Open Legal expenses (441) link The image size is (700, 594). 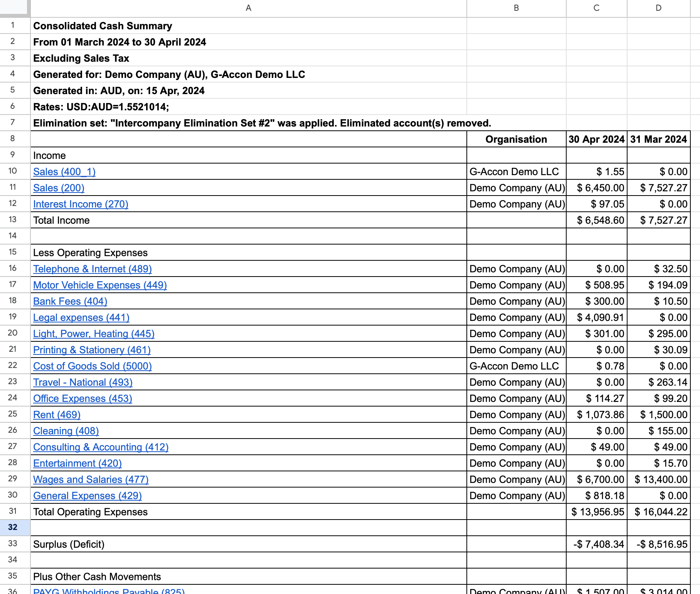[x=81, y=317]
